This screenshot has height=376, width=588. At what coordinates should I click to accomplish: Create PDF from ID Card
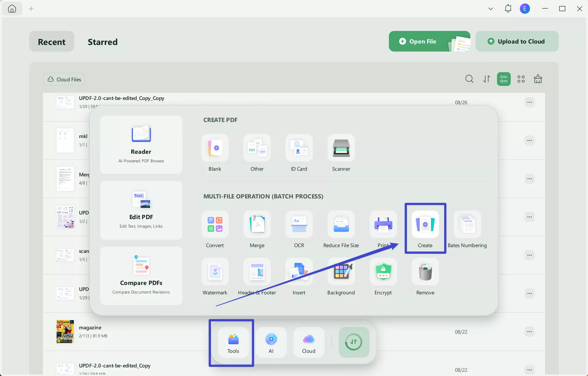coord(299,148)
